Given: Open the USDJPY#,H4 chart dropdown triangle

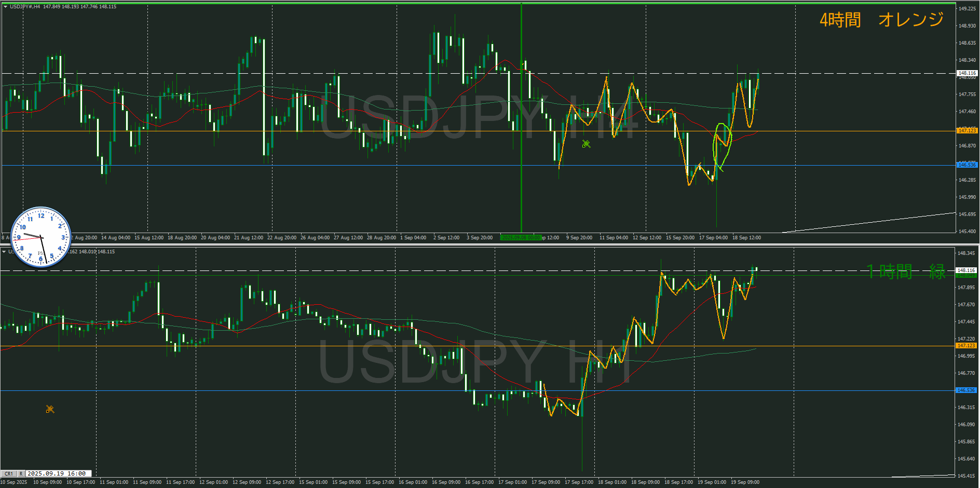Looking at the screenshot, I should pyautogui.click(x=5, y=7).
